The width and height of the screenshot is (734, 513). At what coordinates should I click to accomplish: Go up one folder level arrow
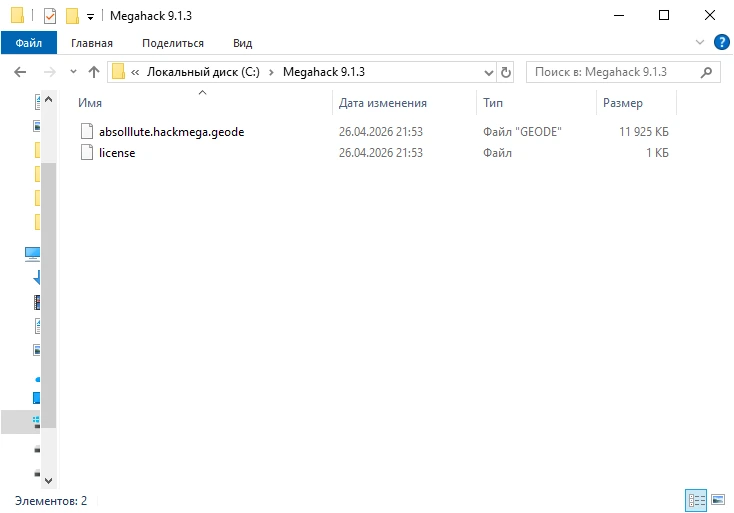point(94,72)
